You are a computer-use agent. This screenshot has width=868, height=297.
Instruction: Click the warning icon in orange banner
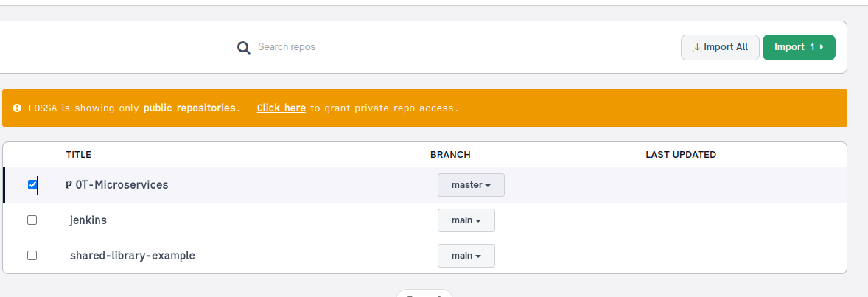tap(17, 108)
